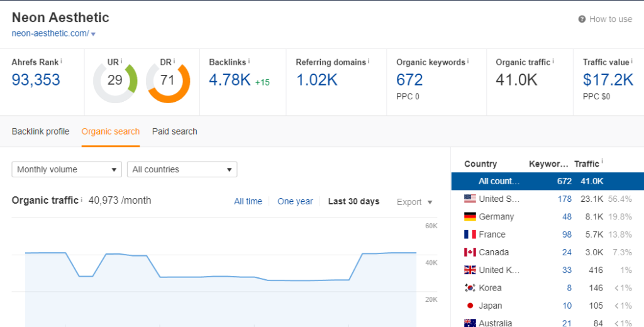Click the Country column header
The width and height of the screenshot is (644, 327).
click(480, 164)
